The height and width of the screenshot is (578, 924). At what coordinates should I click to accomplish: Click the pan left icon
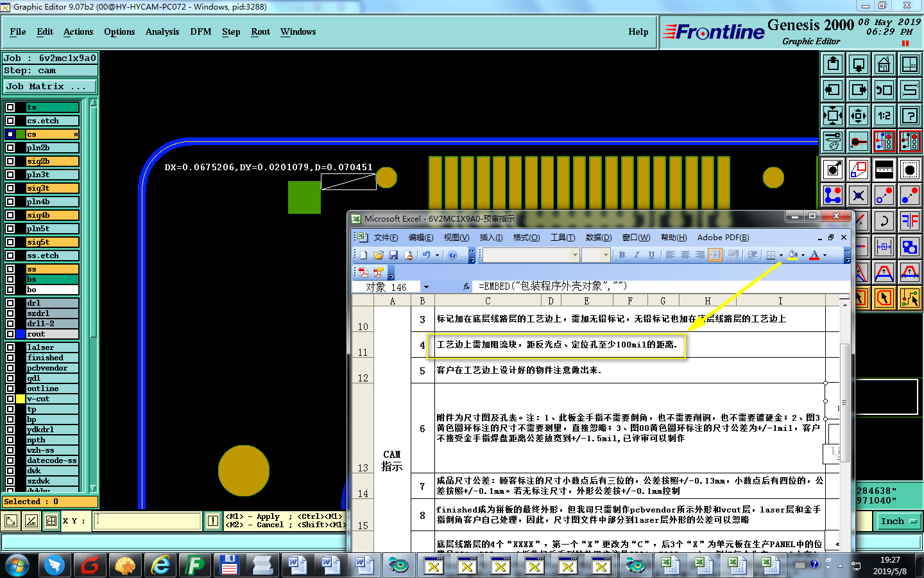pos(833,90)
